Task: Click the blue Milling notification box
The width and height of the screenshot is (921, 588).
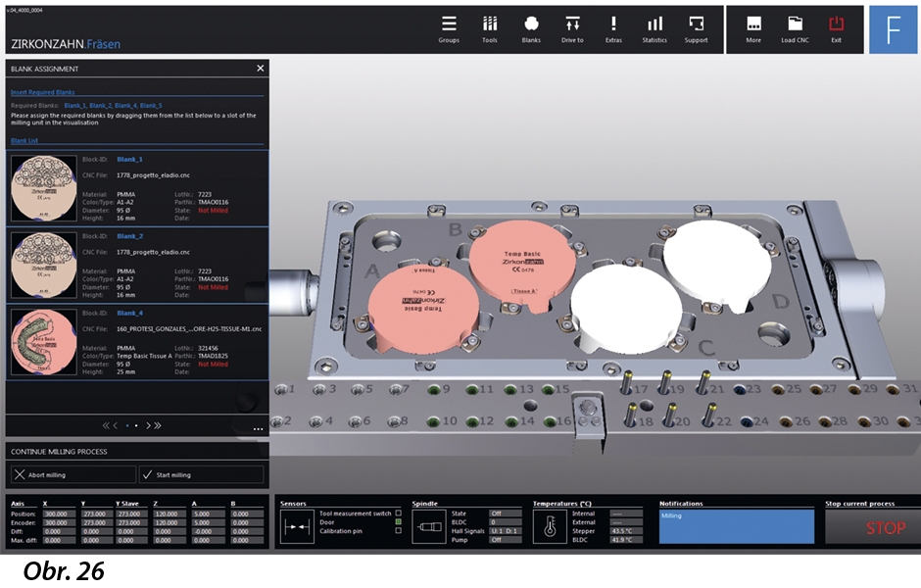Action: pyautogui.click(x=737, y=526)
